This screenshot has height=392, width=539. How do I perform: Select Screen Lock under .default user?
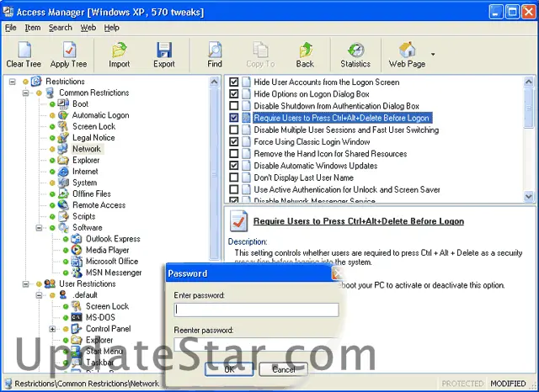pyautogui.click(x=107, y=306)
